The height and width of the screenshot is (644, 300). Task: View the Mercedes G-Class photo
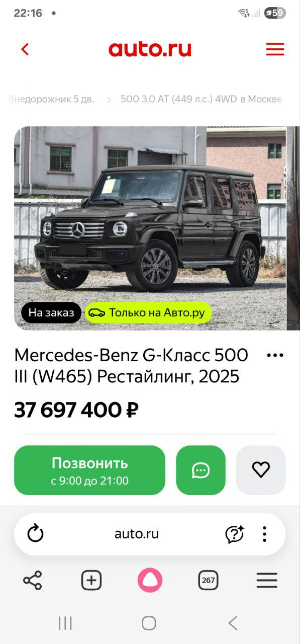coord(150,228)
